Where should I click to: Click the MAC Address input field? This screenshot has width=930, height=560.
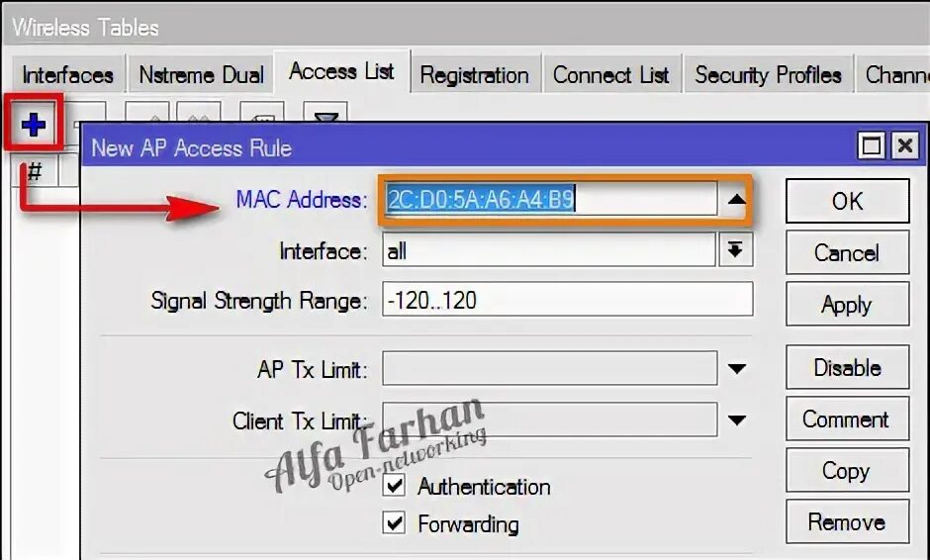coord(549,199)
